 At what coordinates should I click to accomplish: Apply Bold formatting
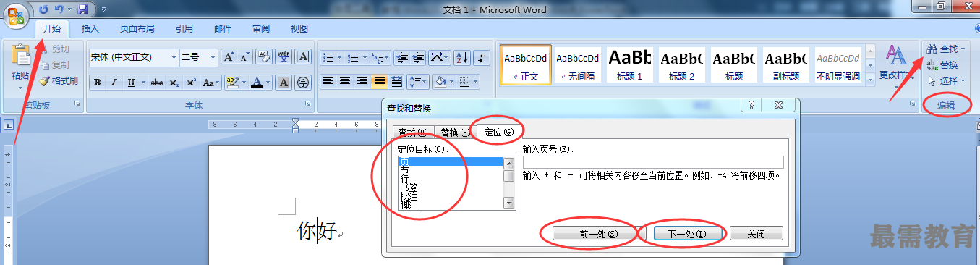(x=97, y=83)
